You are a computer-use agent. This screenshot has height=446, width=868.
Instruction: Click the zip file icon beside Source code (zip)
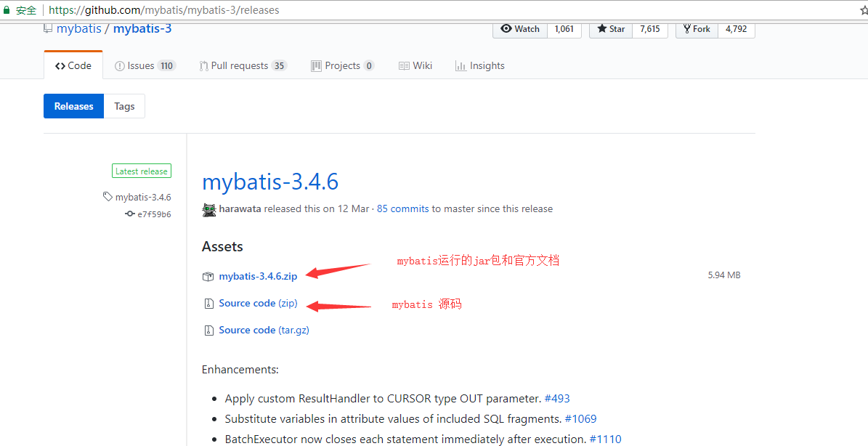pos(208,303)
